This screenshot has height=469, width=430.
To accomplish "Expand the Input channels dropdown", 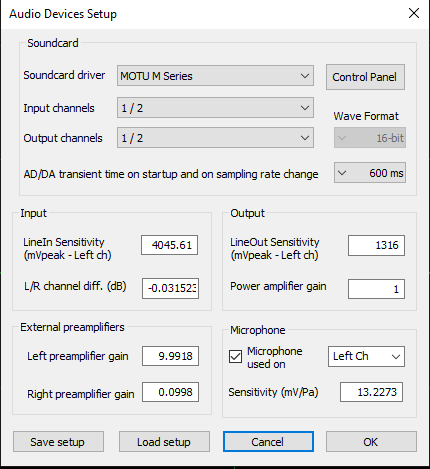I will tap(215, 108).
